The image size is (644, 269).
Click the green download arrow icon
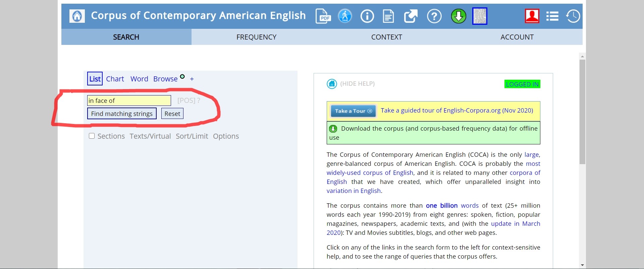[459, 16]
